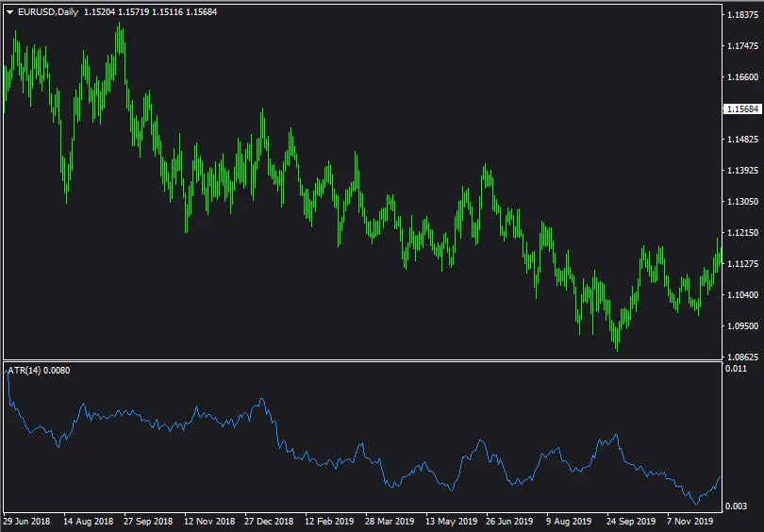This screenshot has height=532, width=764.
Task: Click the 1.17475 price scale value
Action: tap(742, 46)
